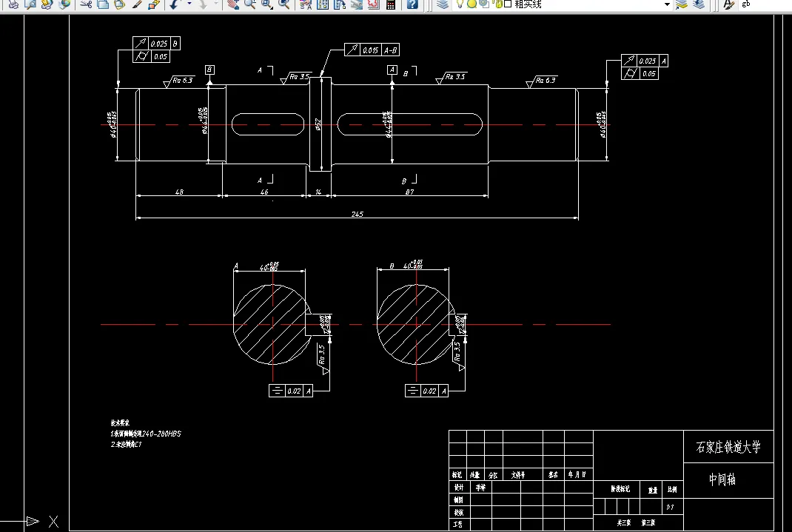Select the Match Properties brush tool
792x532 pixels.
pyautogui.click(x=137, y=4)
